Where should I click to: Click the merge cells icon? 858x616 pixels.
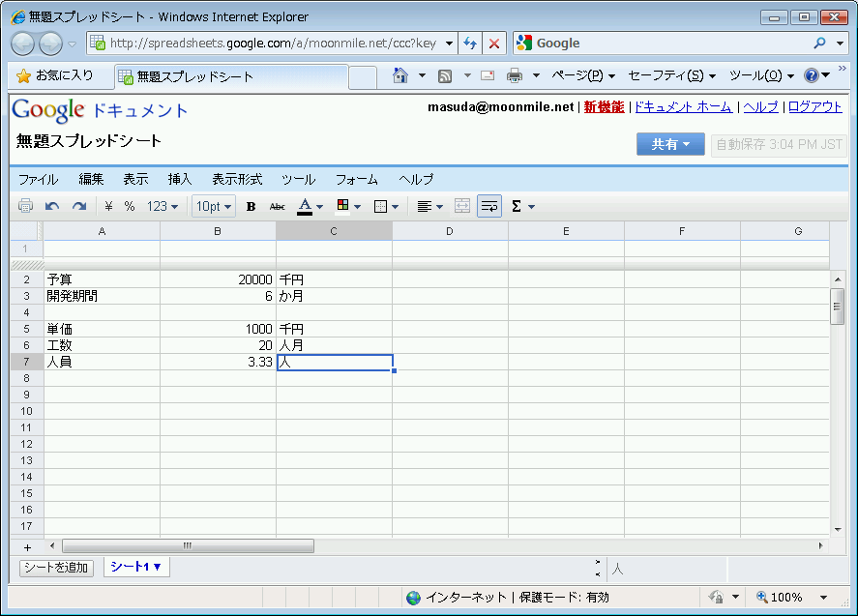click(x=462, y=206)
